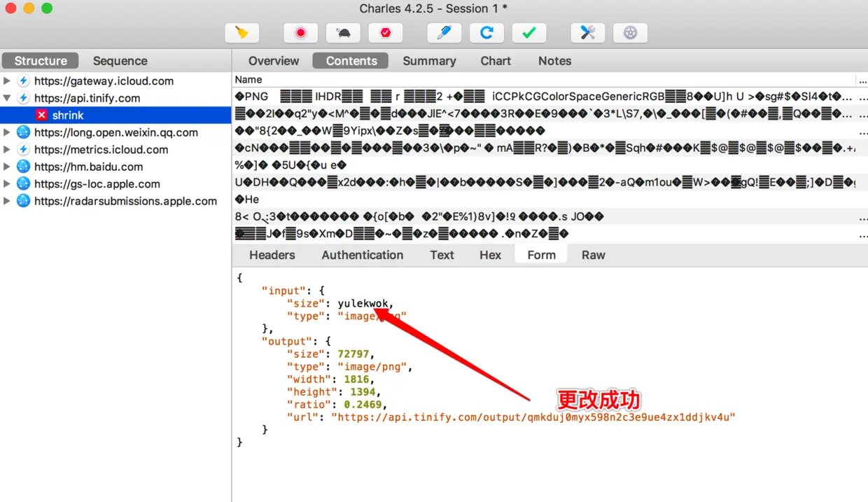Open the Form response tab
Image resolution: width=868 pixels, height=502 pixels.
(x=541, y=255)
